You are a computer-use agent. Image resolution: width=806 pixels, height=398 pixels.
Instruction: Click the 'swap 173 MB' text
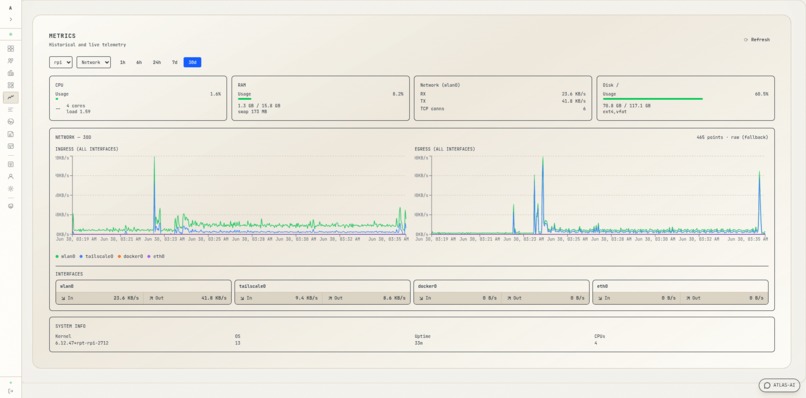pyautogui.click(x=252, y=111)
